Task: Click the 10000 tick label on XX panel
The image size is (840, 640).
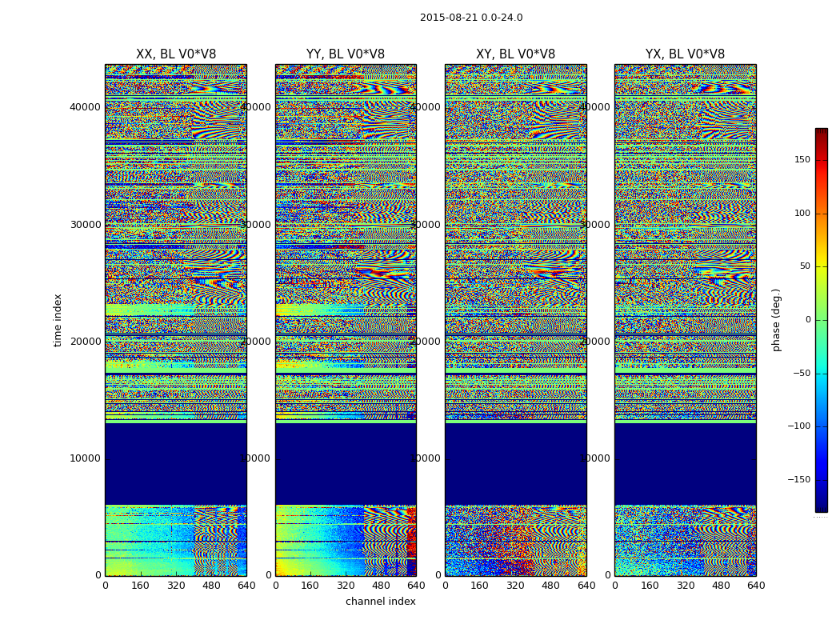Action: pos(85,458)
